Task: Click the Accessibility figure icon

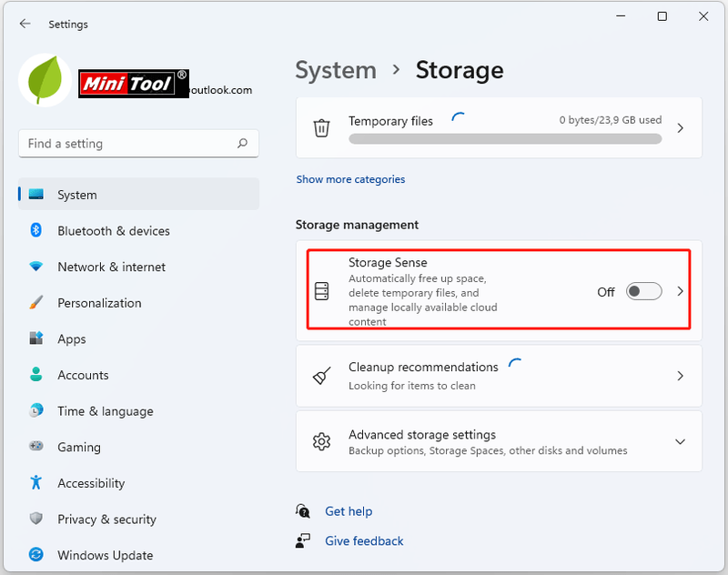Action: tap(35, 482)
